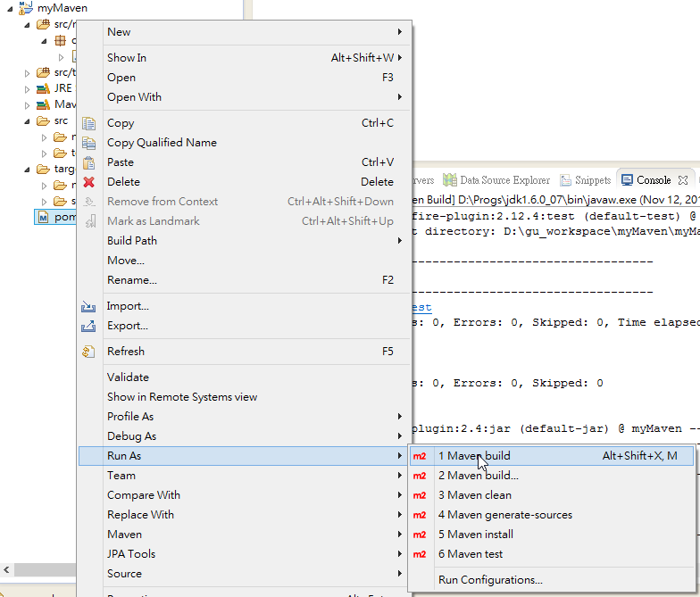Viewport: 700px width, 597px height.
Task: Open the New submenu
Action: coord(245,32)
